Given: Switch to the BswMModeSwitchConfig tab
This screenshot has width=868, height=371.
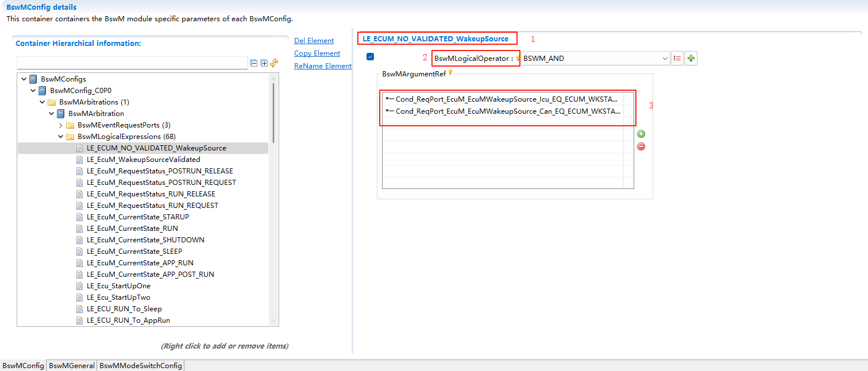Looking at the screenshot, I should click(x=140, y=366).
